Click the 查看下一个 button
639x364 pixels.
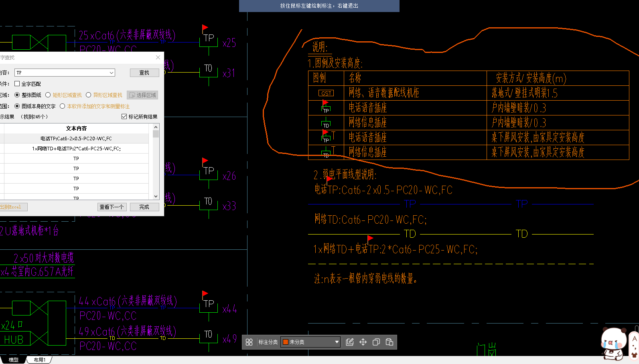[x=112, y=207]
